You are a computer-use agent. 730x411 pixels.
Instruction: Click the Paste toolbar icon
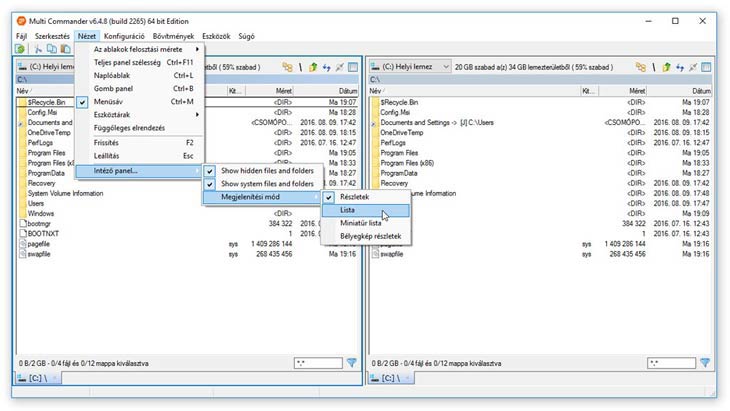[x=66, y=49]
